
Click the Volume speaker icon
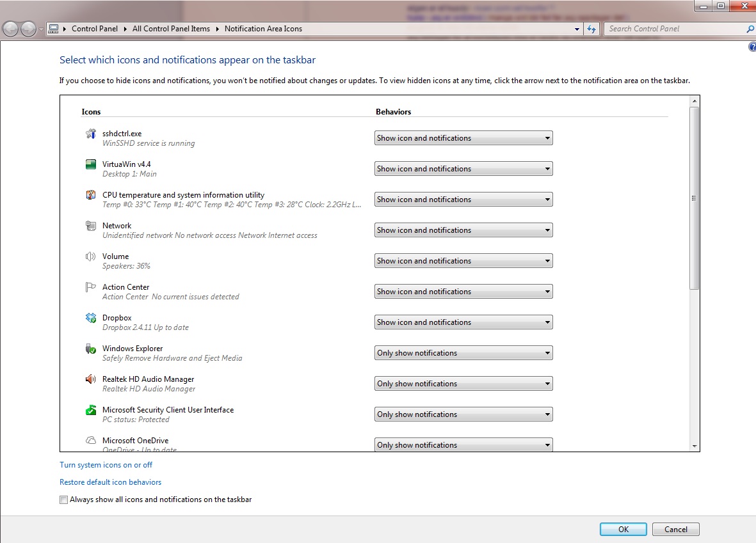91,257
